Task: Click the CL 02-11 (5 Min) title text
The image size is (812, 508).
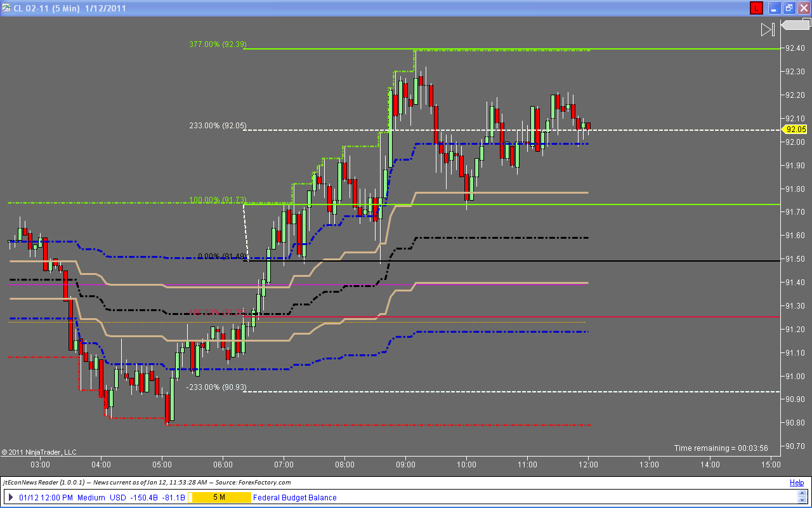Action: [46, 8]
